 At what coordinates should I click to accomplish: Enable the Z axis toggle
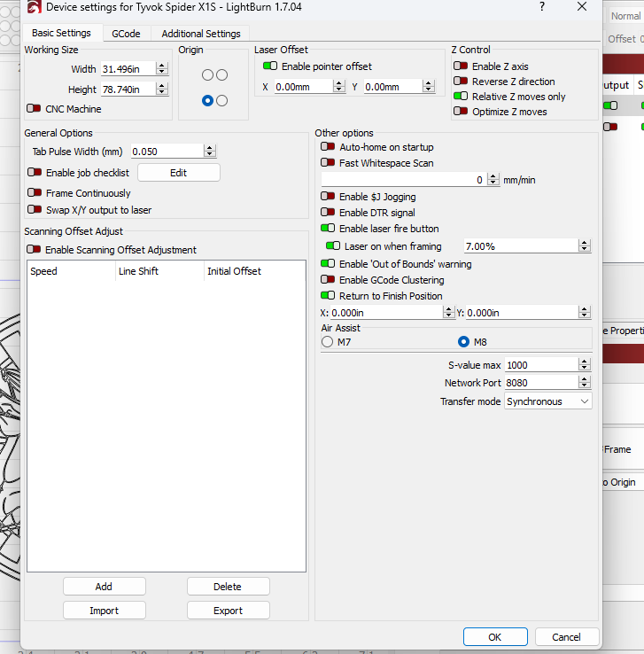[461, 66]
